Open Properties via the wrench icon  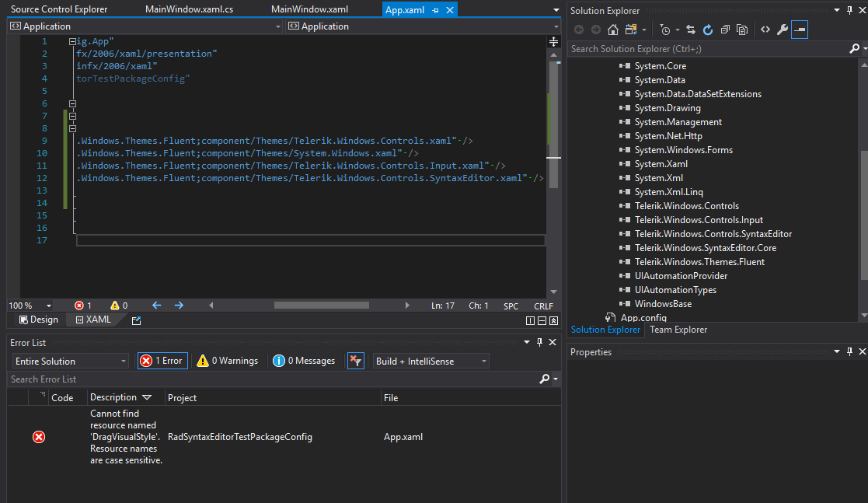coord(783,30)
